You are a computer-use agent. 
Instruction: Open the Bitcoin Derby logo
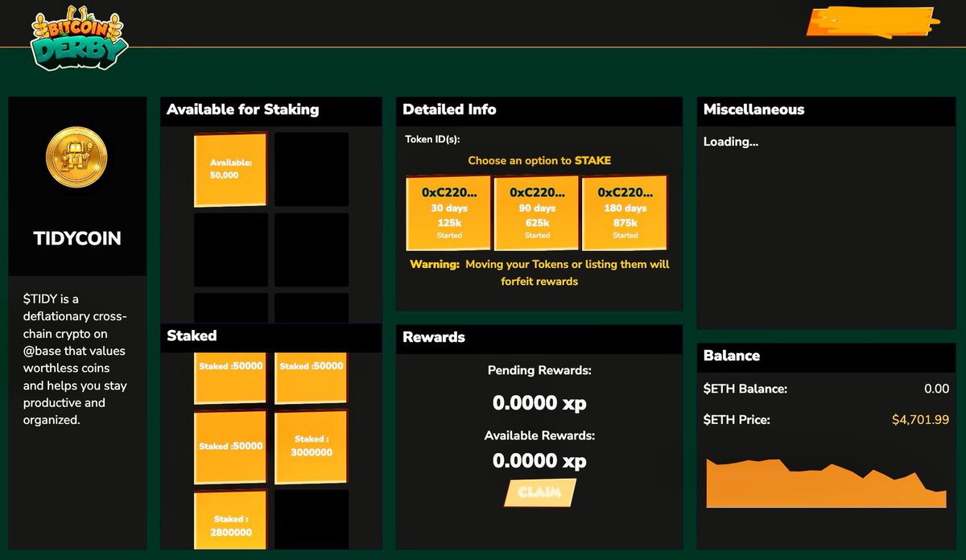(x=79, y=39)
